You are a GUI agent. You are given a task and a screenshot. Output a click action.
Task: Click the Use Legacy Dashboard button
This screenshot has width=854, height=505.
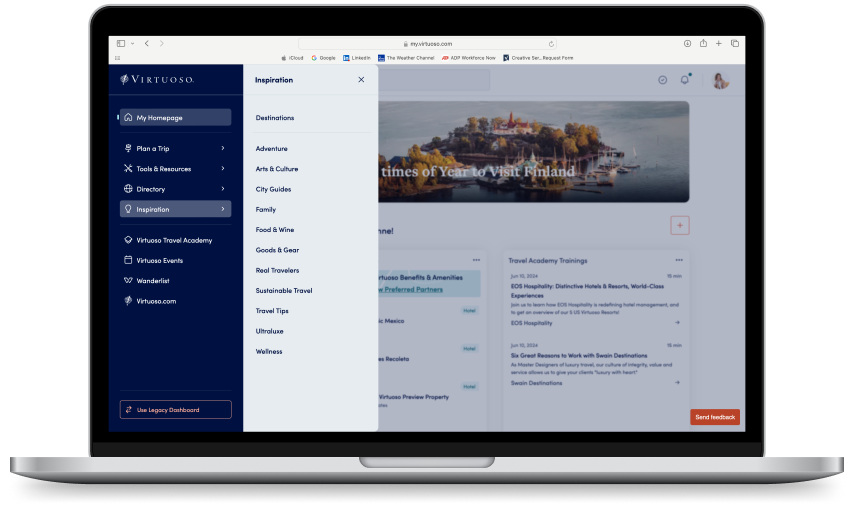pos(175,410)
